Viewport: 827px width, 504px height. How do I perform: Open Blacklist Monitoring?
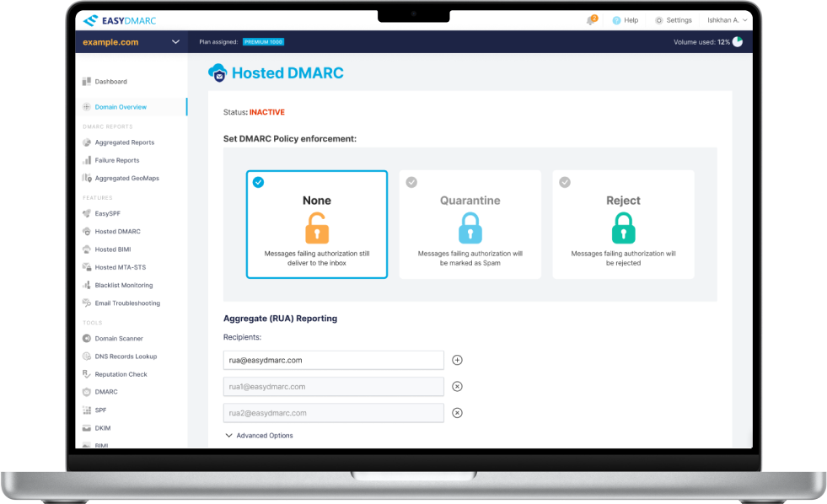coord(124,285)
